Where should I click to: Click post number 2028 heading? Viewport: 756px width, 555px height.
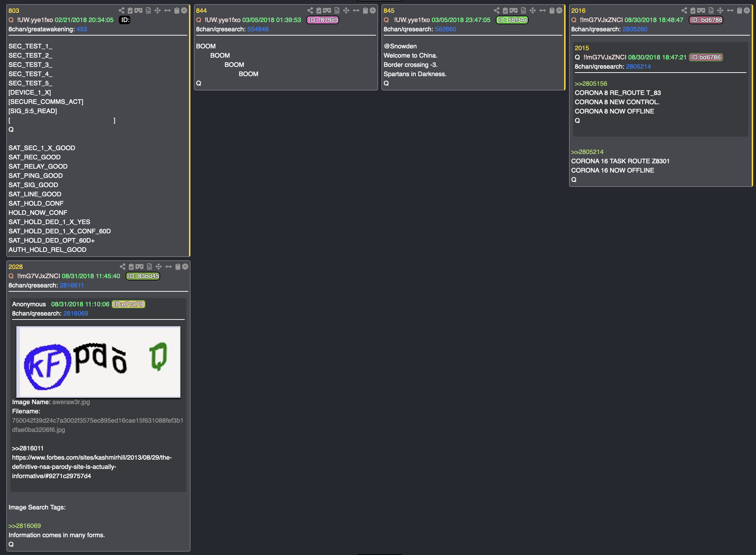pyautogui.click(x=15, y=267)
